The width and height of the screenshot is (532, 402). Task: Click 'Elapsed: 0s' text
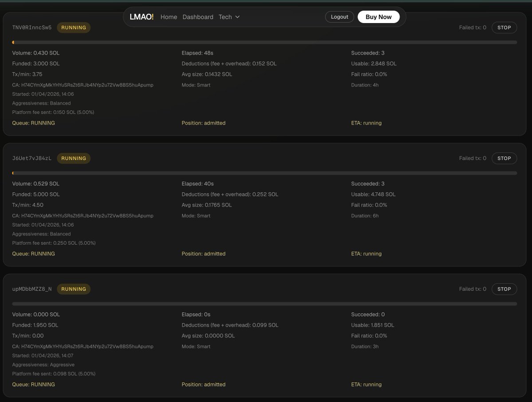[x=196, y=315]
